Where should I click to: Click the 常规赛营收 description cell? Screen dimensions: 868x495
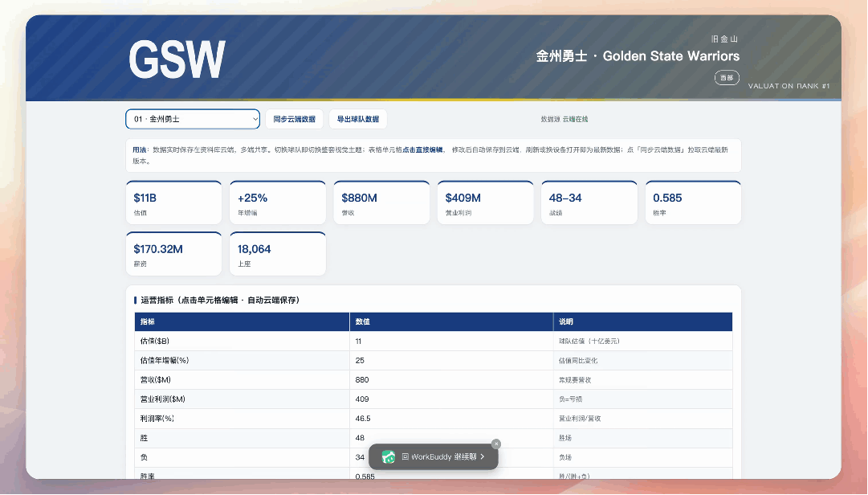click(642, 380)
